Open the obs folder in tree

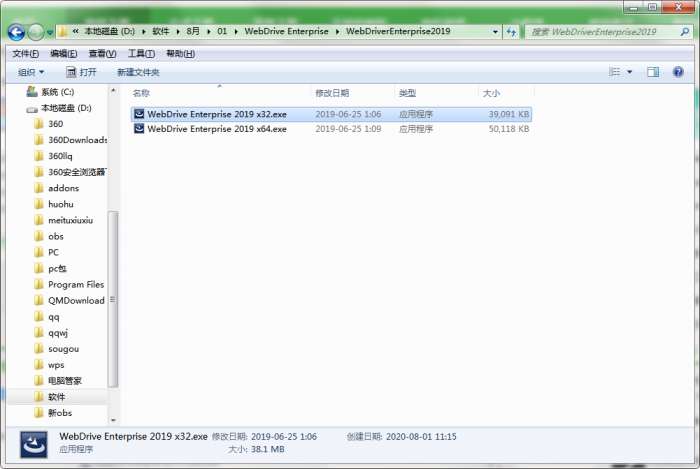point(49,237)
